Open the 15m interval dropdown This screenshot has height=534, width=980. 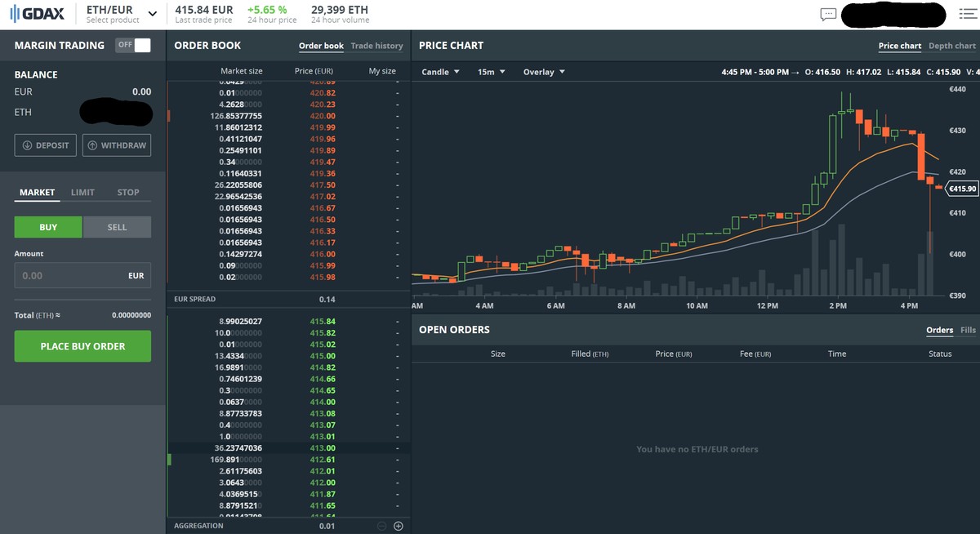(491, 72)
